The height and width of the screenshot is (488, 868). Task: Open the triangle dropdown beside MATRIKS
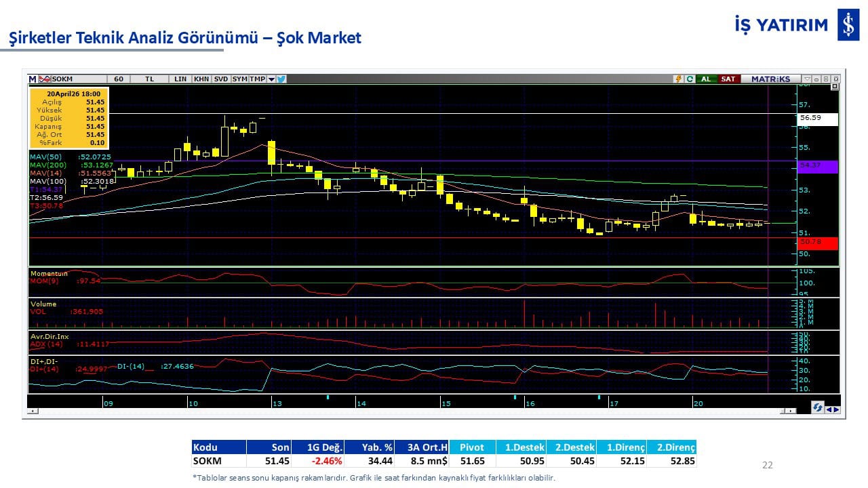[806, 79]
